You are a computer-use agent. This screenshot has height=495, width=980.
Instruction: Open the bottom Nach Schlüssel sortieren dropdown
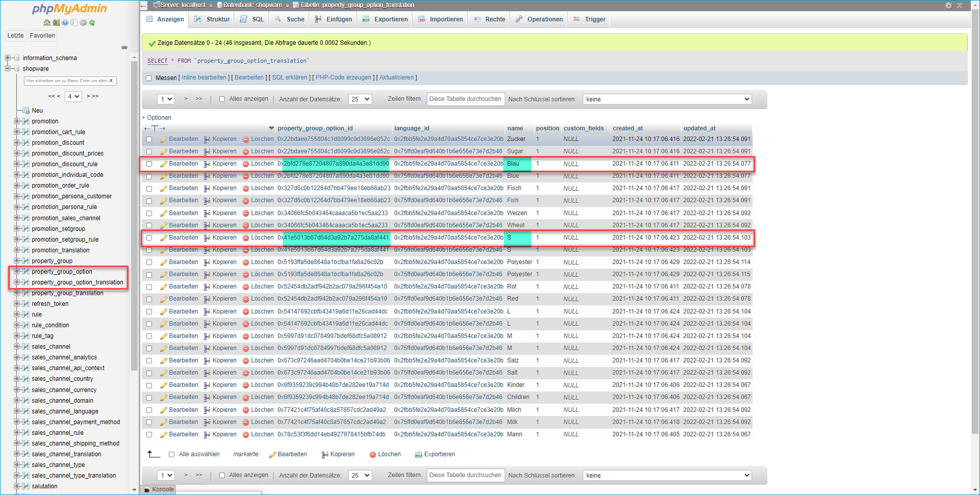click(667, 476)
